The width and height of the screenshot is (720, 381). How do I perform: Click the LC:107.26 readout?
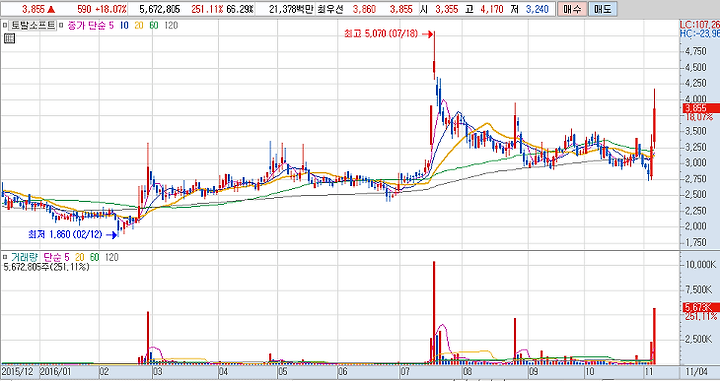tap(700, 25)
